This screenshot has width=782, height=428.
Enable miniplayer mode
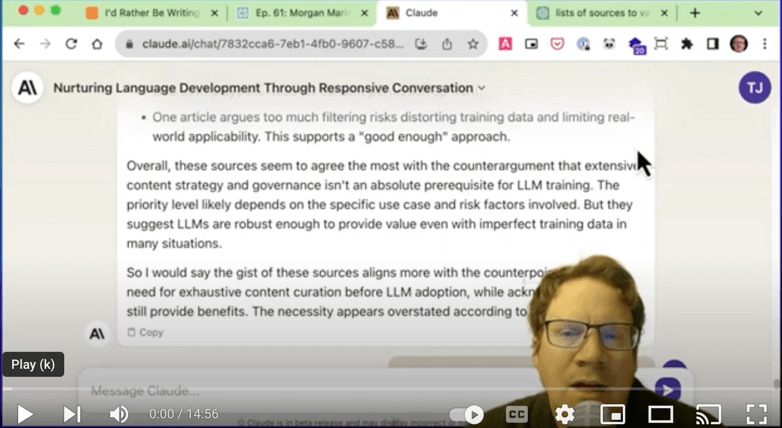[612, 413]
